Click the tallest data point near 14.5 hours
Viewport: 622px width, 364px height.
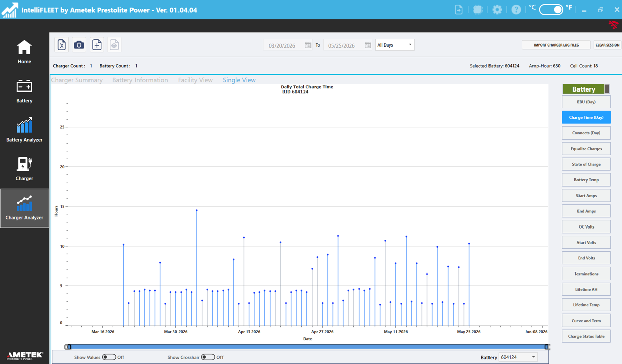[x=197, y=210]
